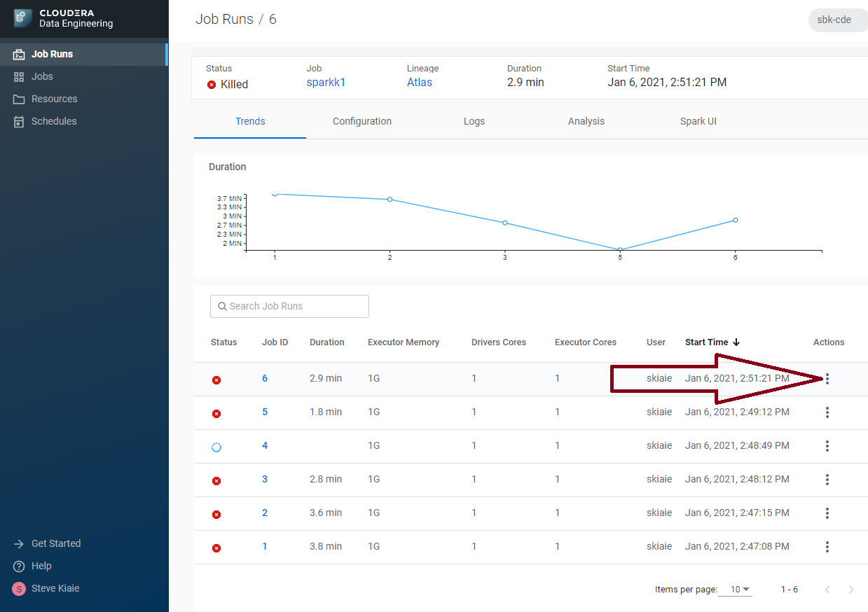Open Steve Kiaie user account menu
868x612 pixels.
[55, 588]
